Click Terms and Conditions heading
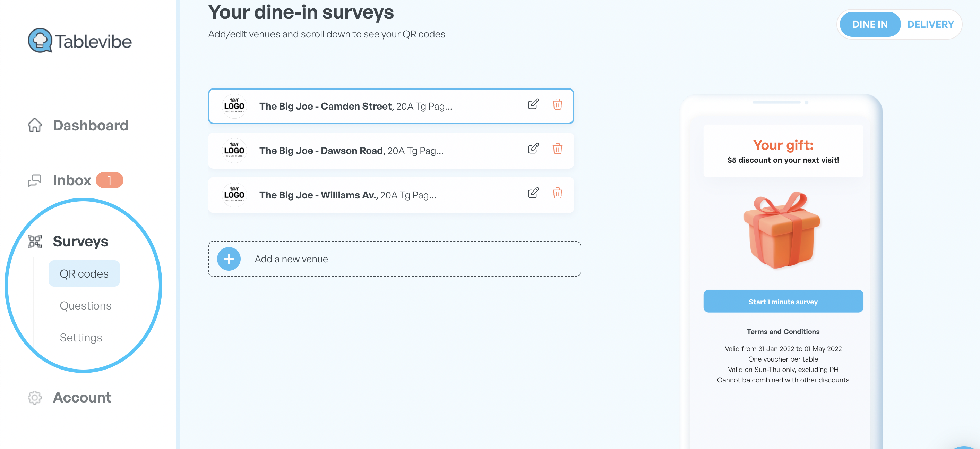This screenshot has width=980, height=449. tap(783, 331)
